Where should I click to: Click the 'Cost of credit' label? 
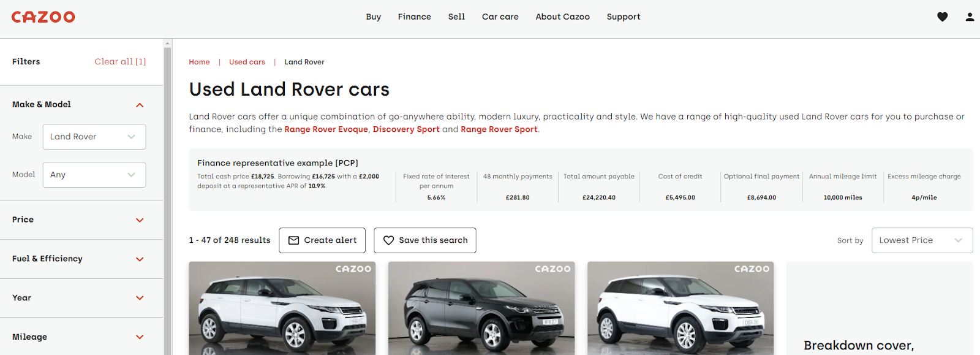(680, 177)
